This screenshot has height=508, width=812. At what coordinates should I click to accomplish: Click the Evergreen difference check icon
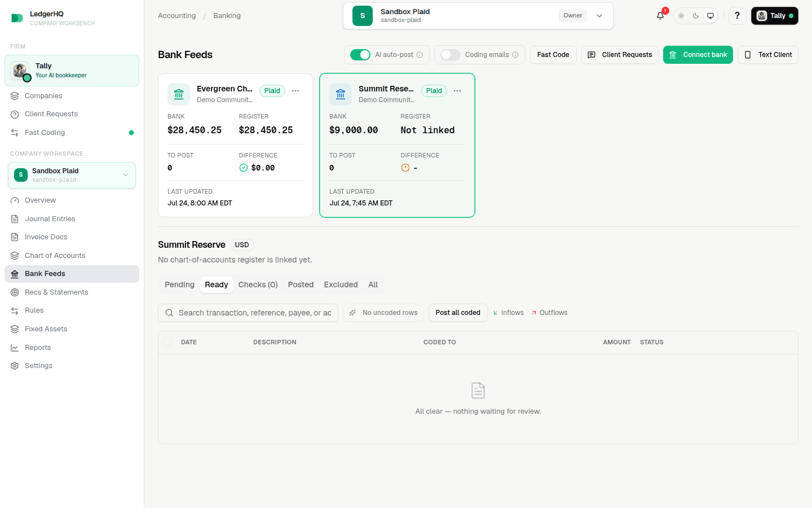point(244,168)
